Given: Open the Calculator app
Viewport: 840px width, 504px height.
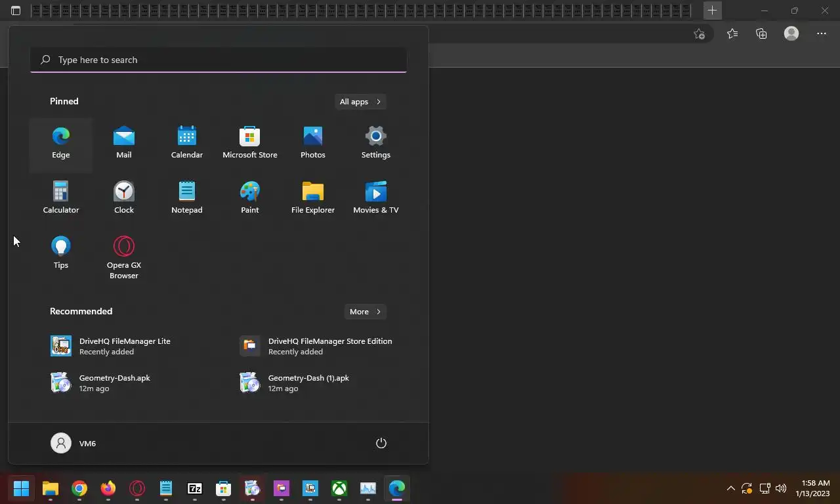Looking at the screenshot, I should click(61, 199).
